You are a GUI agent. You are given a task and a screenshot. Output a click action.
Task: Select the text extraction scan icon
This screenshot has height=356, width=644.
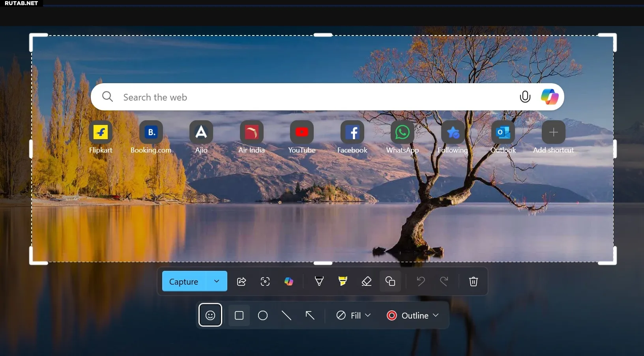coord(265,281)
